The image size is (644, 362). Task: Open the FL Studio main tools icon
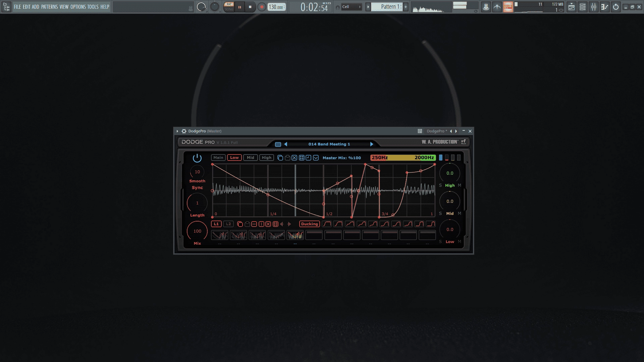[6, 7]
